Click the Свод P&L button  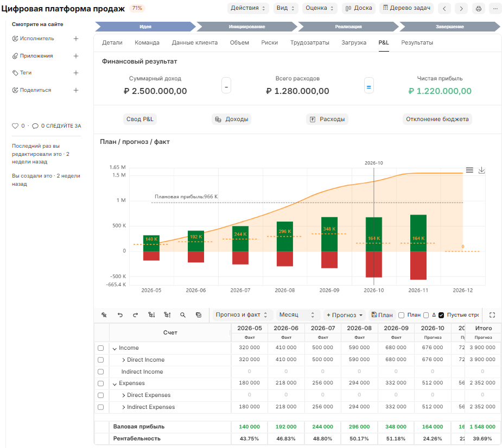coord(140,119)
